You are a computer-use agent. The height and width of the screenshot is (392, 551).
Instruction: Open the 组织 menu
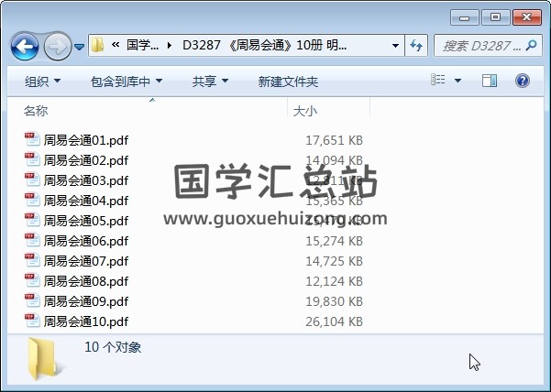(x=42, y=82)
